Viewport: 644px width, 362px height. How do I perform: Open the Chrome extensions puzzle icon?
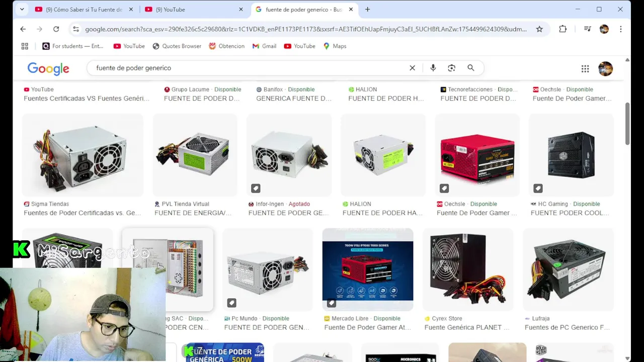tap(563, 29)
